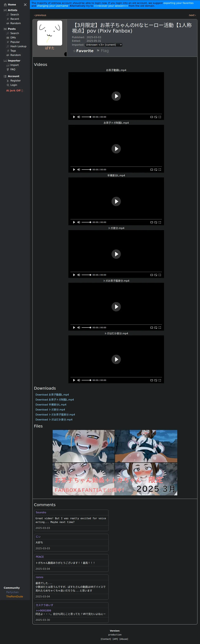Open the Contact footer link

tap(106, 639)
